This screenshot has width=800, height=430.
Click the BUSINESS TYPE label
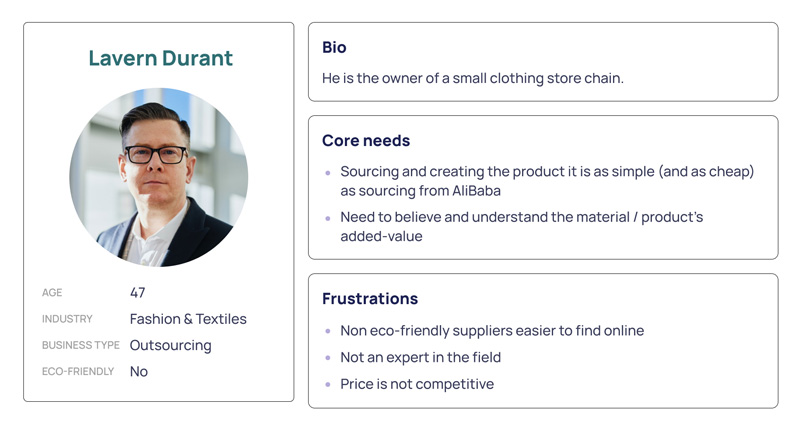point(81,345)
